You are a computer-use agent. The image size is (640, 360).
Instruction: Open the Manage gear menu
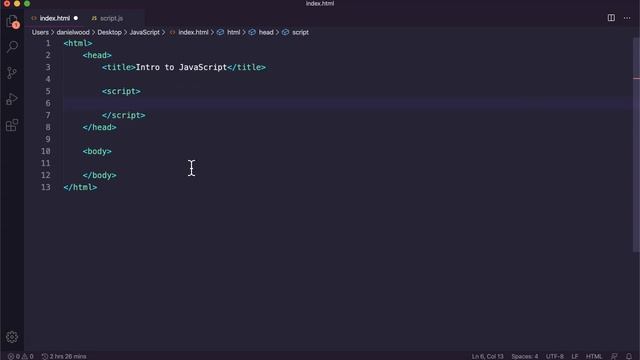(12, 337)
